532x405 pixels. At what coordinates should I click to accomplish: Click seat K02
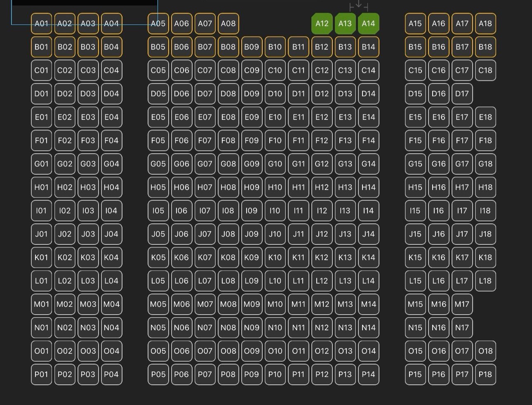(65, 257)
